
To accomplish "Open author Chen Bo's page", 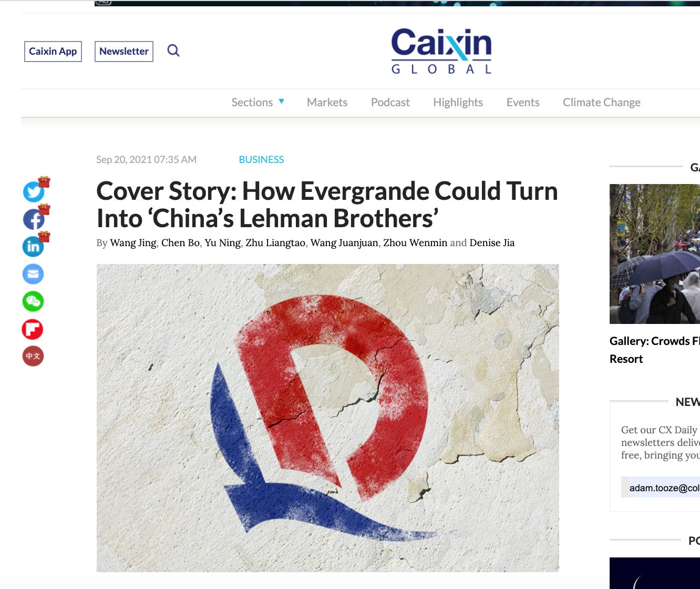I will pos(180,243).
